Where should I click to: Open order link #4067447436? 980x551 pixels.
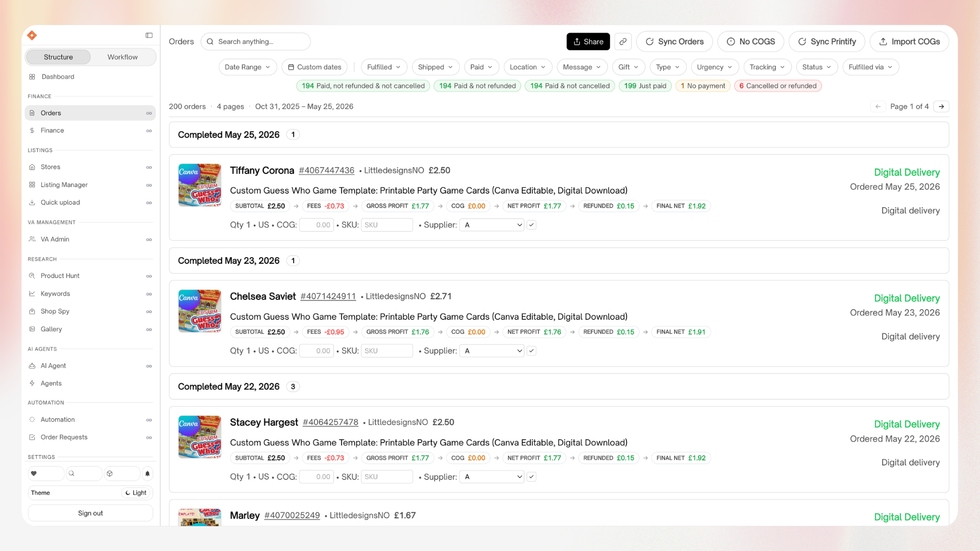tap(327, 170)
